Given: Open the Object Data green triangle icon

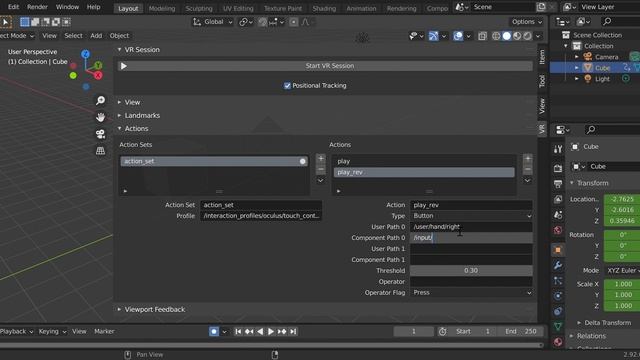Looking at the screenshot, I should [x=558, y=327].
